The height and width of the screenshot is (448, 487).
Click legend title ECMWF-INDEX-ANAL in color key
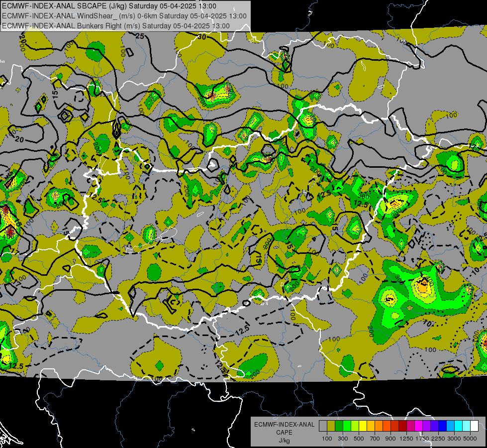point(284,425)
